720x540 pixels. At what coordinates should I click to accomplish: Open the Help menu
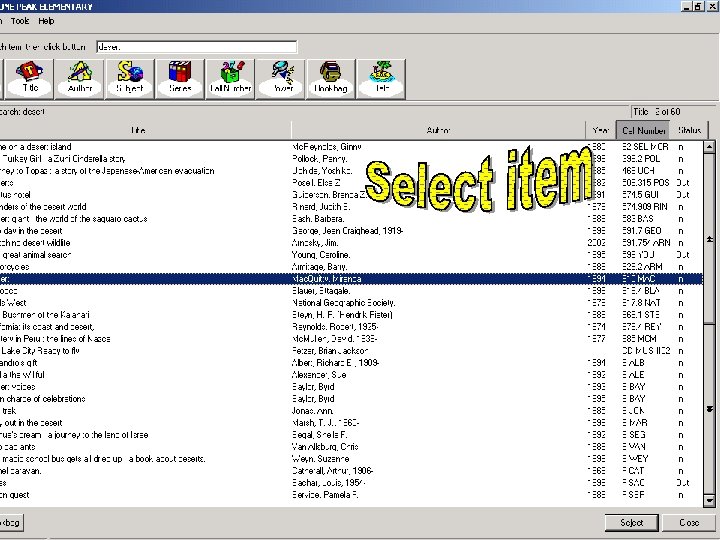coord(46,21)
